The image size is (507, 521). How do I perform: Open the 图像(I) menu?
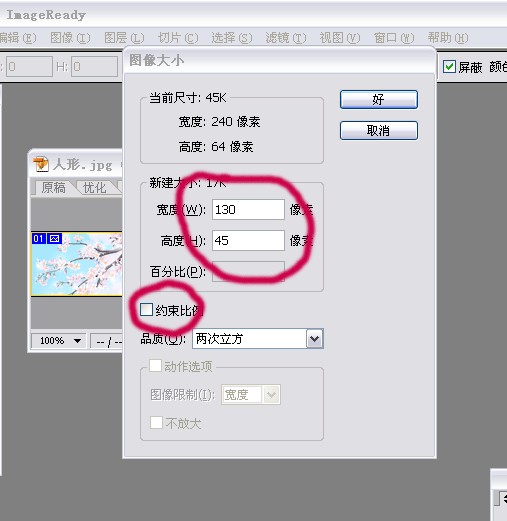point(70,38)
